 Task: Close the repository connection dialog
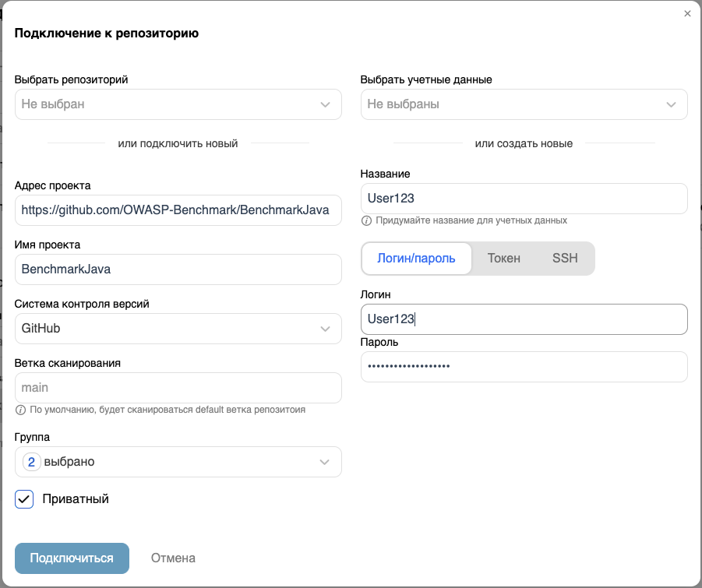(687, 14)
